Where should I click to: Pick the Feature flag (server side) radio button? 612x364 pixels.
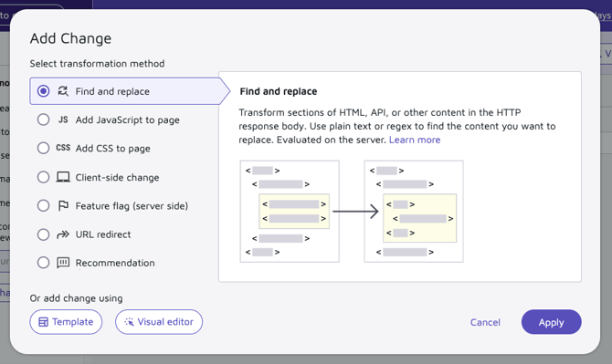43,205
